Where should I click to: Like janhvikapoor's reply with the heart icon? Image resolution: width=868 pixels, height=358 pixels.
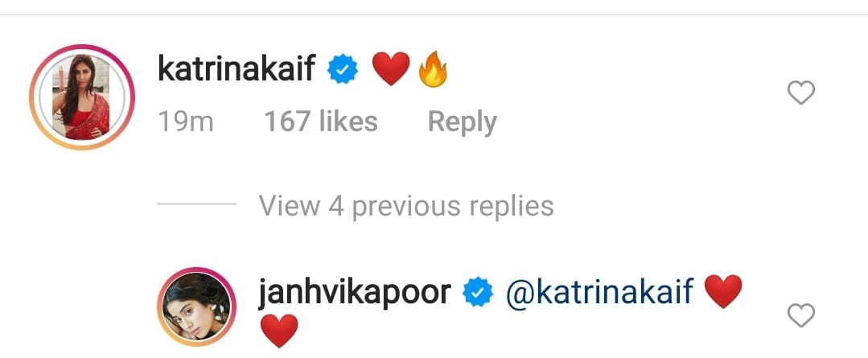point(801,315)
